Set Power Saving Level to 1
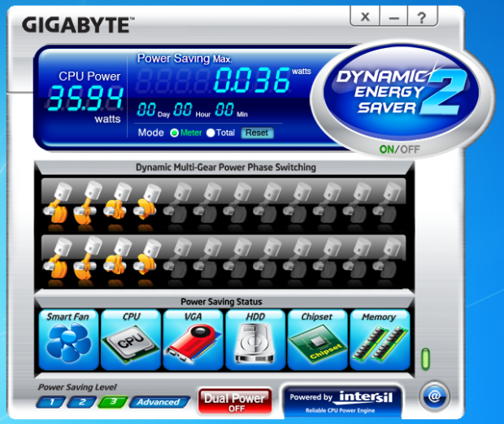Image resolution: width=504 pixels, height=424 pixels. tap(51, 402)
